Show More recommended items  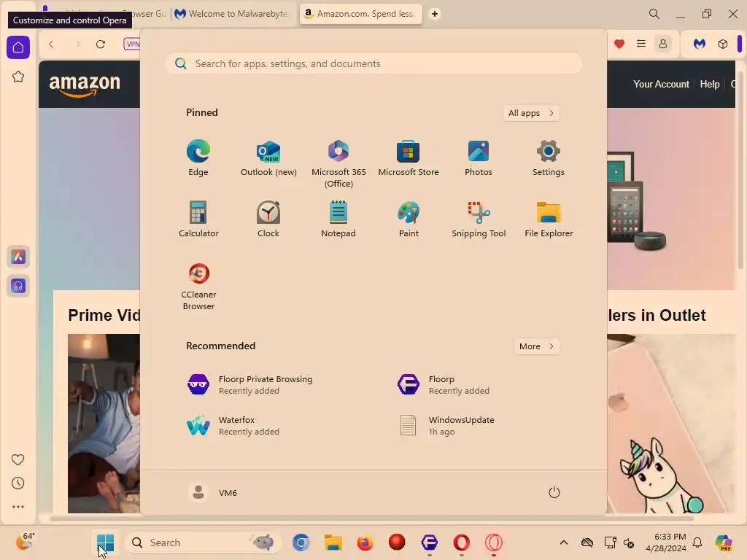click(536, 346)
